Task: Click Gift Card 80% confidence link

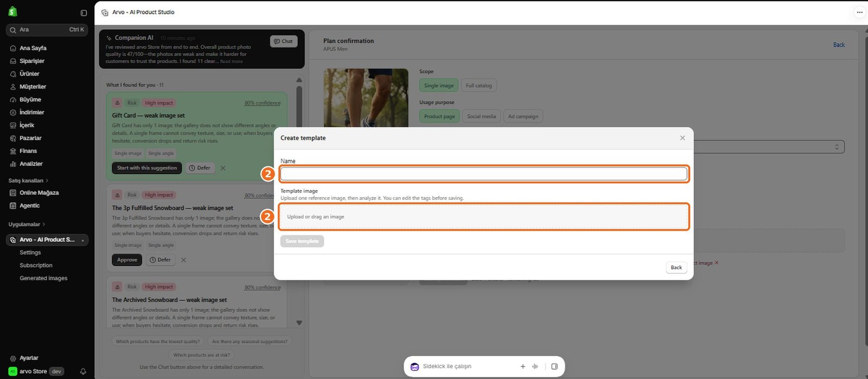Action: (x=263, y=103)
